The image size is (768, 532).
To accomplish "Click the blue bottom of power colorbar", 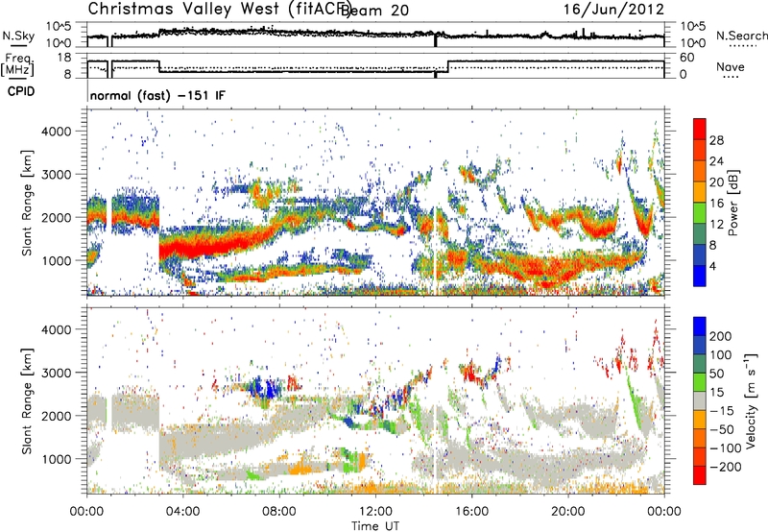I will [700, 276].
